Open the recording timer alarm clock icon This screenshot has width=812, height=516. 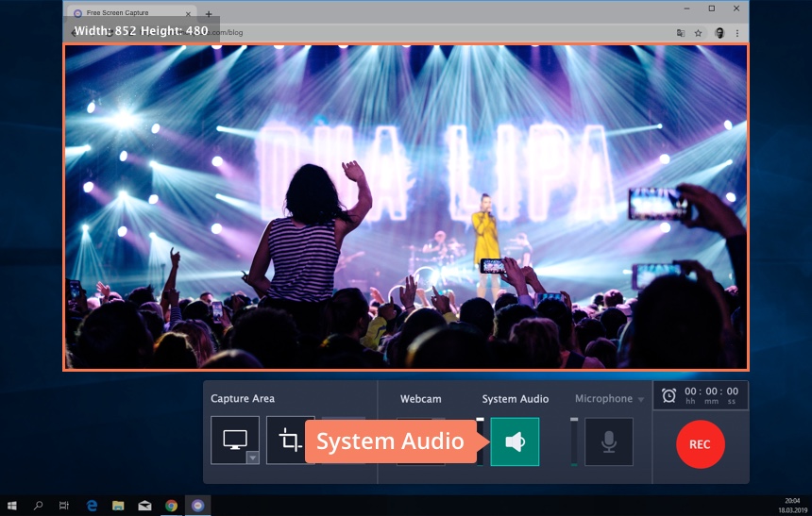(x=668, y=396)
